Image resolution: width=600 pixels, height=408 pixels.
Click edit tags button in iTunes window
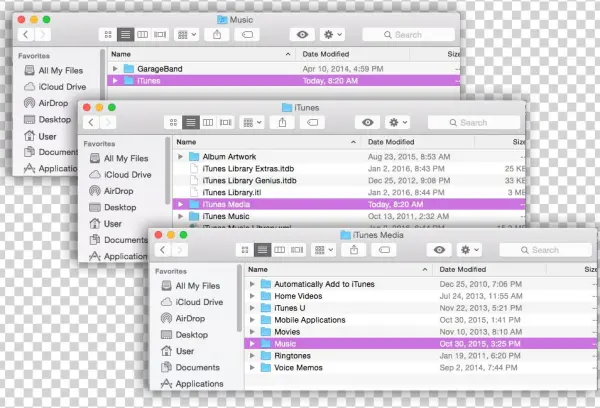coord(313,122)
